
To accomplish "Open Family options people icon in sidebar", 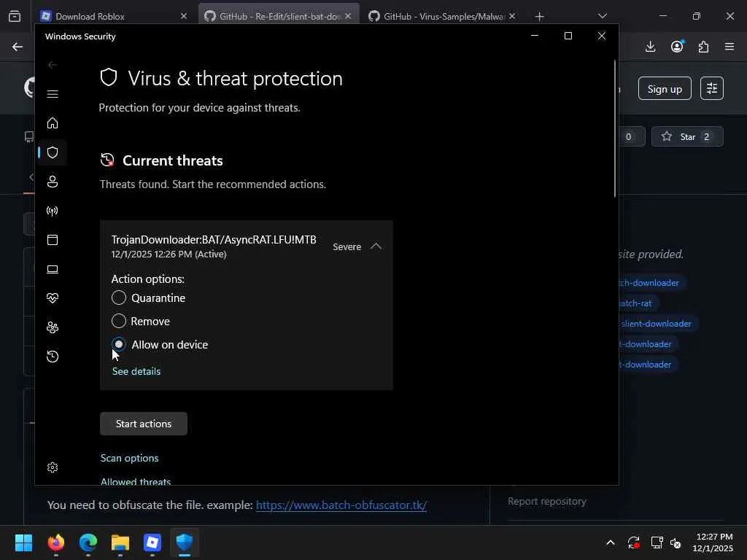I will click(53, 327).
